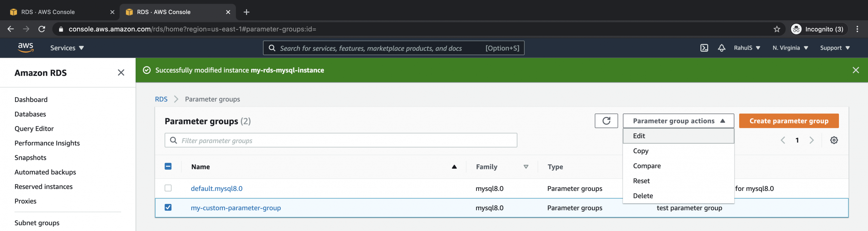868x231 pixels.
Task: Open AWS CloudShell terminal icon
Action: (704, 48)
